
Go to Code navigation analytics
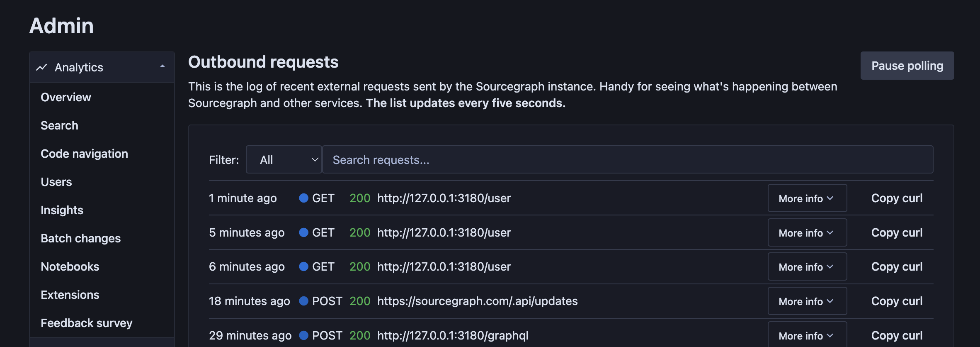click(x=84, y=154)
